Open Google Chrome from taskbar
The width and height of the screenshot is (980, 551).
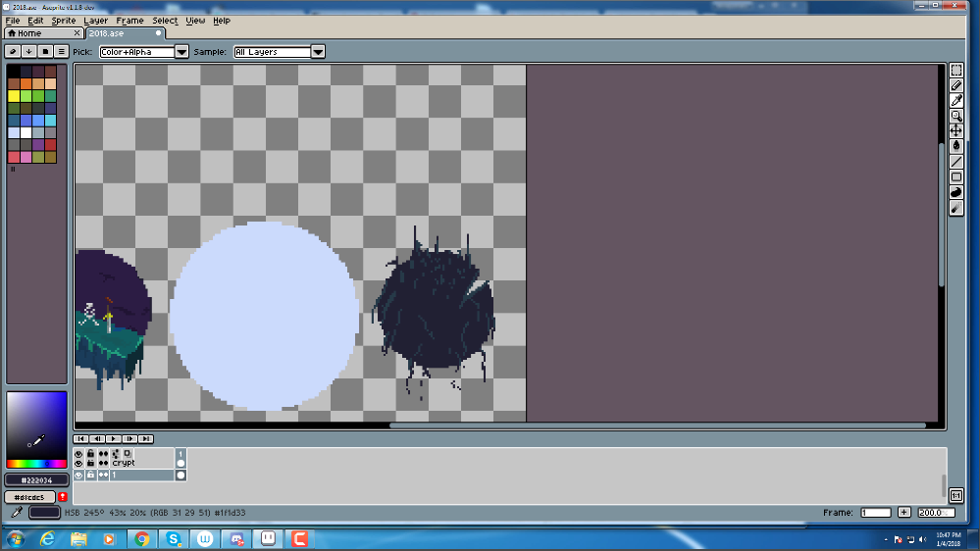point(142,538)
